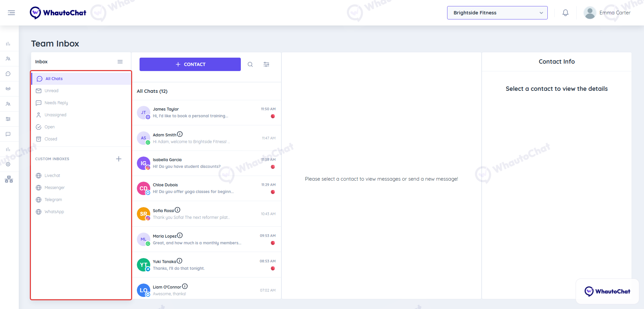Open the Yuki Tanaka conversation
The width and height of the screenshot is (644, 309).
[x=207, y=265]
